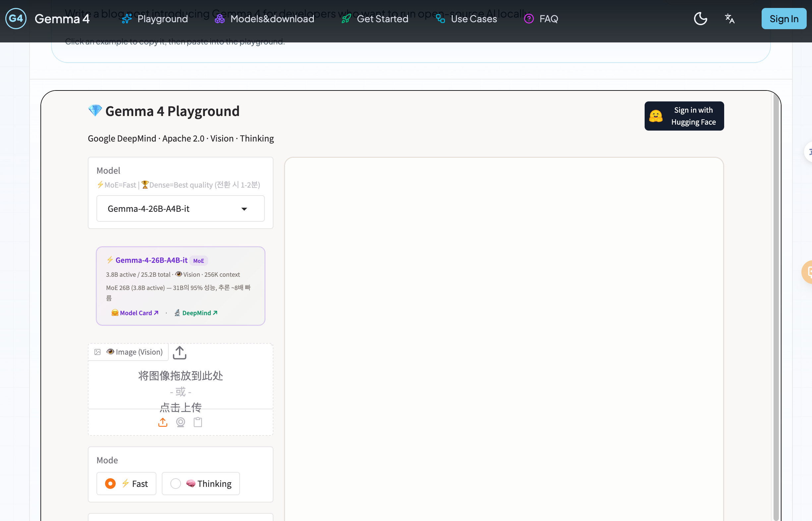Click the upload icon beside Image (Vision) tab

(179, 353)
